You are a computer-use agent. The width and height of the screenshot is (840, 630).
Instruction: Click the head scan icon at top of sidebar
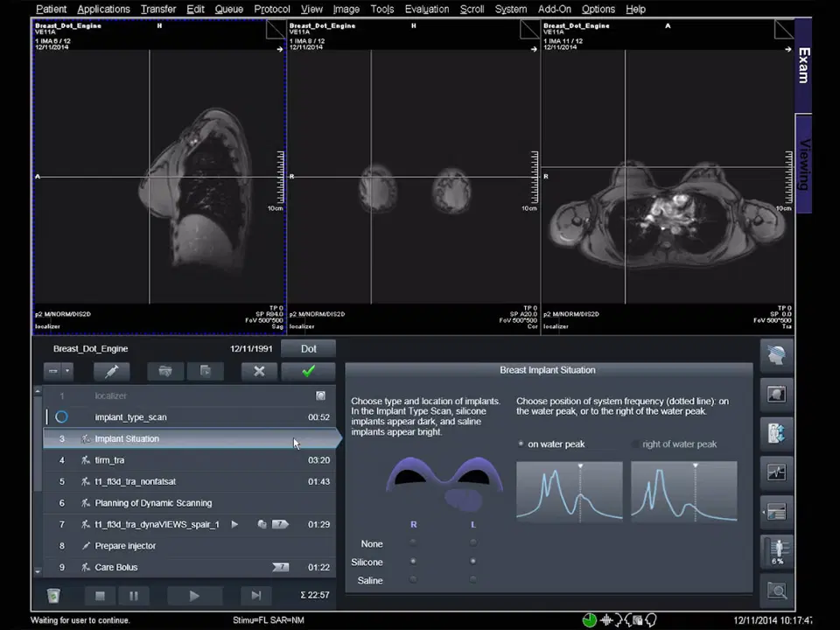click(776, 354)
